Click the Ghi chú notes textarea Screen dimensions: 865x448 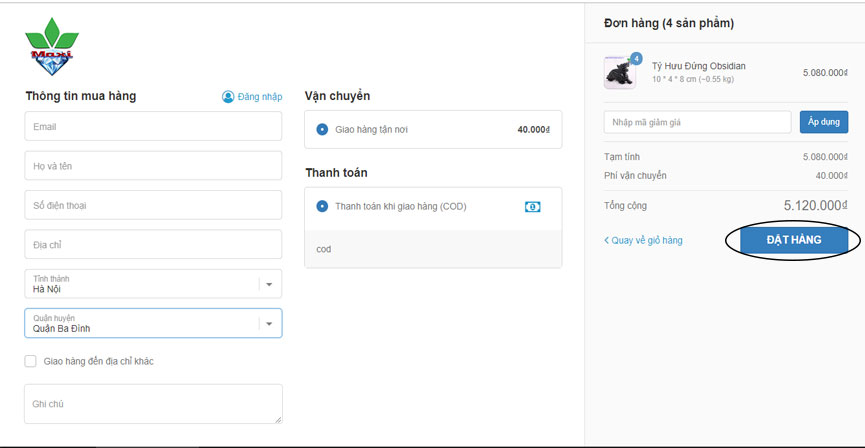pos(153,404)
